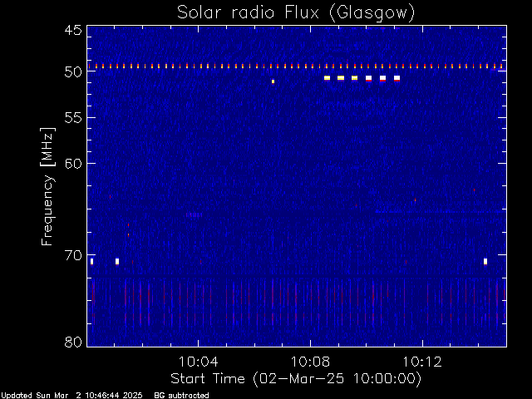The height and width of the screenshot is (399, 532).
Task: Click the 'Updated Sun Mar 2 10:46:44 2025' text
Action: pyautogui.click(x=71, y=396)
